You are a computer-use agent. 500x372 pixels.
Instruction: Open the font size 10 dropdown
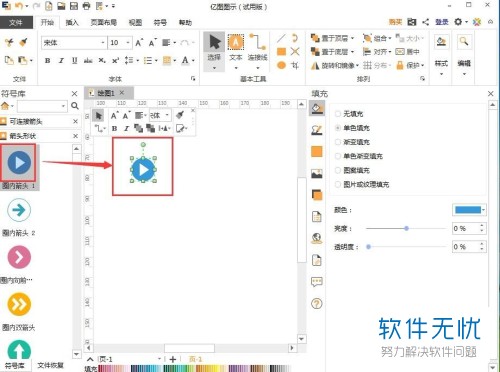(128, 43)
